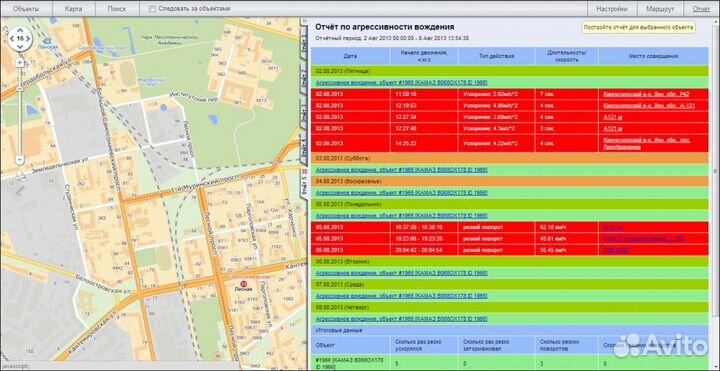Click the Место совершения column header

(653, 56)
